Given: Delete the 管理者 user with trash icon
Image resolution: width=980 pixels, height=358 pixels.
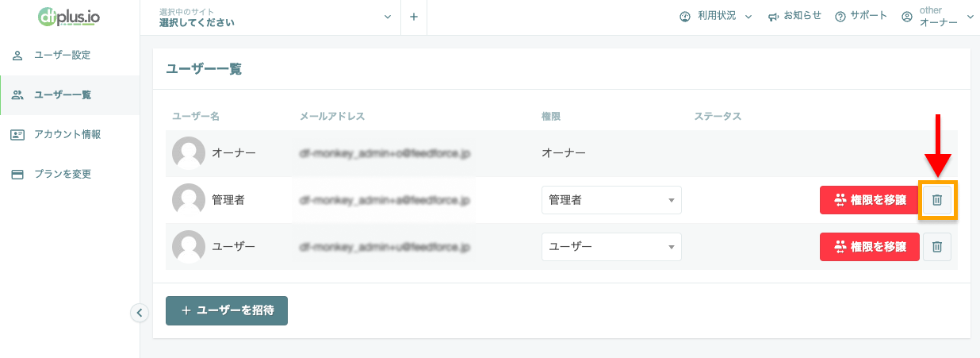Looking at the screenshot, I should pos(937,200).
